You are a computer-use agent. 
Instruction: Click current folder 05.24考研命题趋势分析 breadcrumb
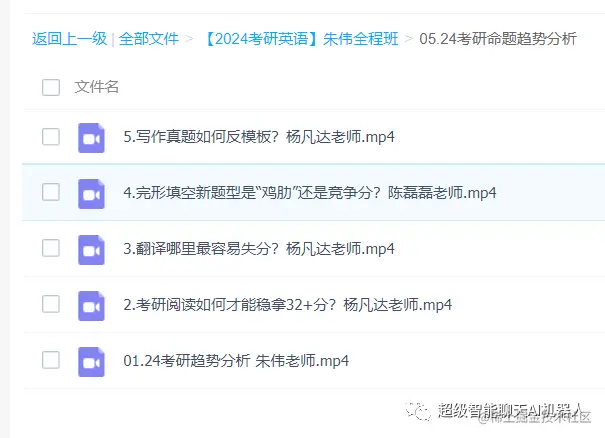click(498, 39)
